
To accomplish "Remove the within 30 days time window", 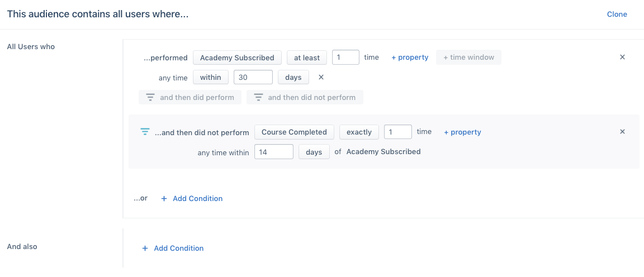I will click(321, 77).
